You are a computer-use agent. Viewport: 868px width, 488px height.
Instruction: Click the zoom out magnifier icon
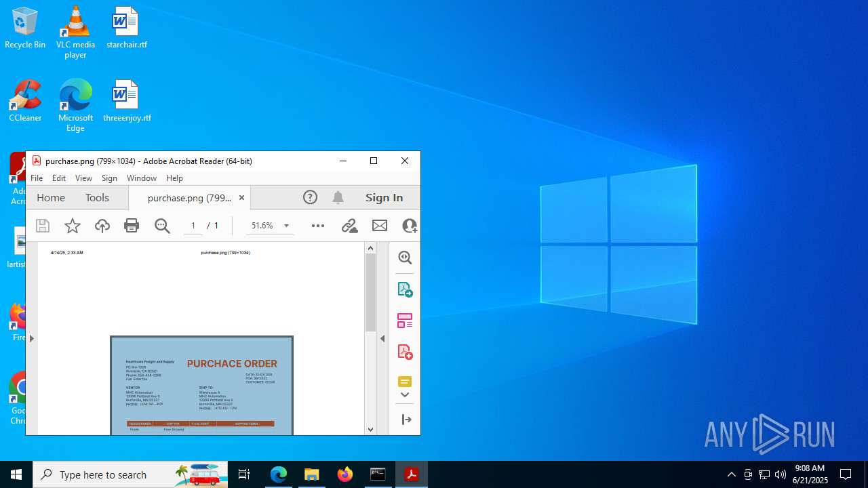pyautogui.click(x=162, y=226)
